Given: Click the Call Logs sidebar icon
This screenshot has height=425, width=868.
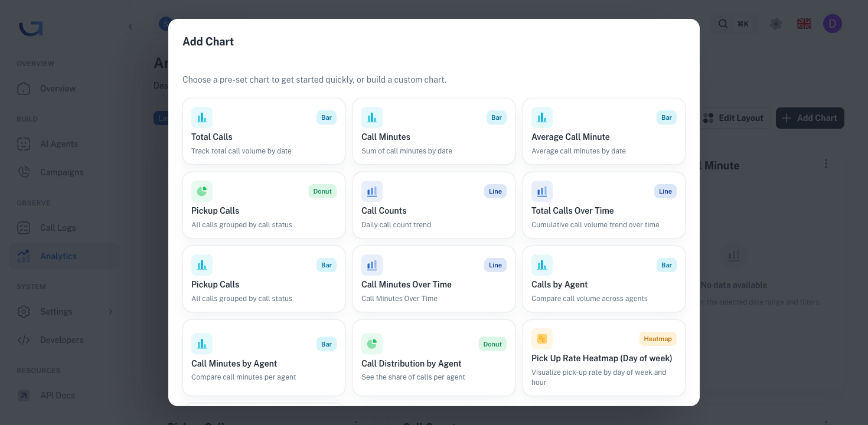Looking at the screenshot, I should [24, 228].
